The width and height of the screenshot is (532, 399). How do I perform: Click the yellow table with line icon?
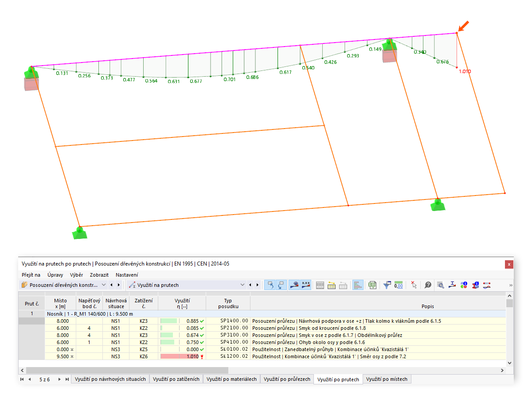332,285
